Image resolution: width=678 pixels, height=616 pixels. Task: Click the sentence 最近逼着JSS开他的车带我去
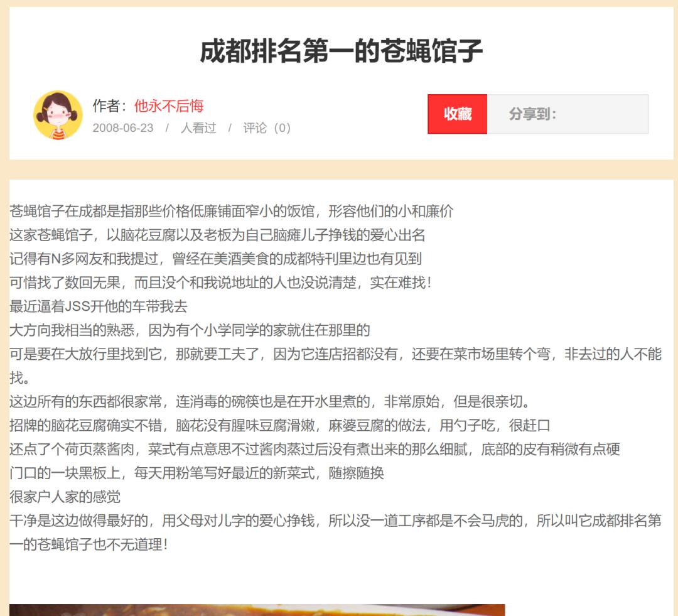pyautogui.click(x=99, y=306)
